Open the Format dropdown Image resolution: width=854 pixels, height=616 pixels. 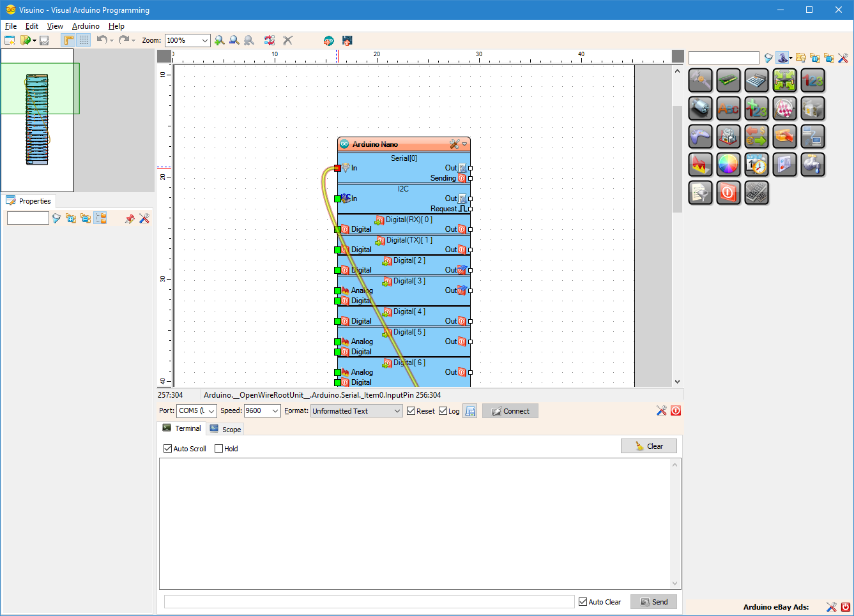click(x=397, y=411)
